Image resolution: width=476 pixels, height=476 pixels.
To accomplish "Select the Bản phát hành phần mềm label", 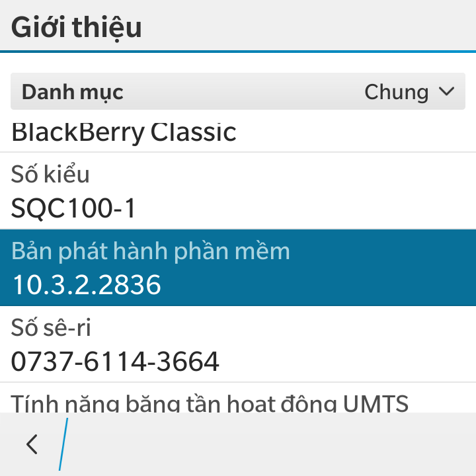I will (x=151, y=251).
